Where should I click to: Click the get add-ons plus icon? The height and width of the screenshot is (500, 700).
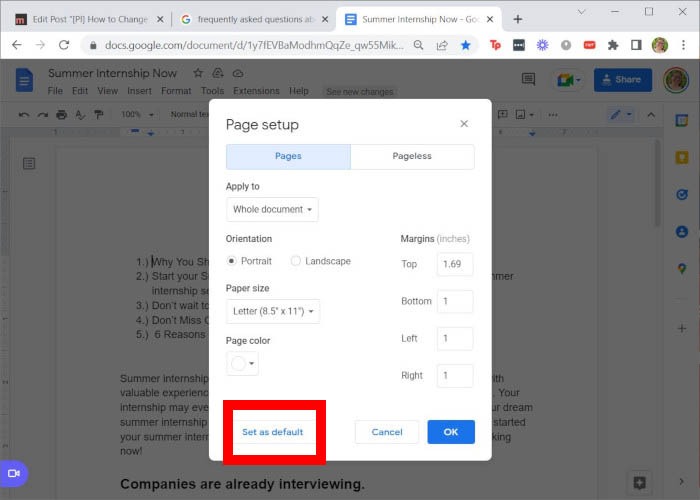682,329
